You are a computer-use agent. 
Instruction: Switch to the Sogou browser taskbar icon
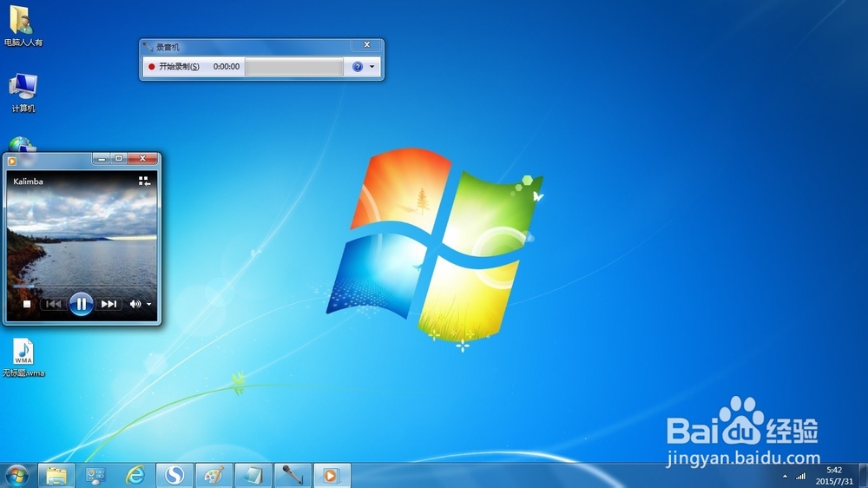tap(174, 475)
